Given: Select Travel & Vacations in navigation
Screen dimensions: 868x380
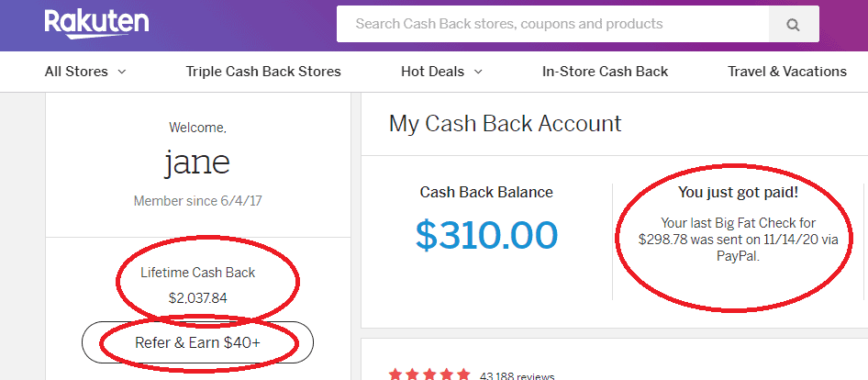Looking at the screenshot, I should point(787,72).
